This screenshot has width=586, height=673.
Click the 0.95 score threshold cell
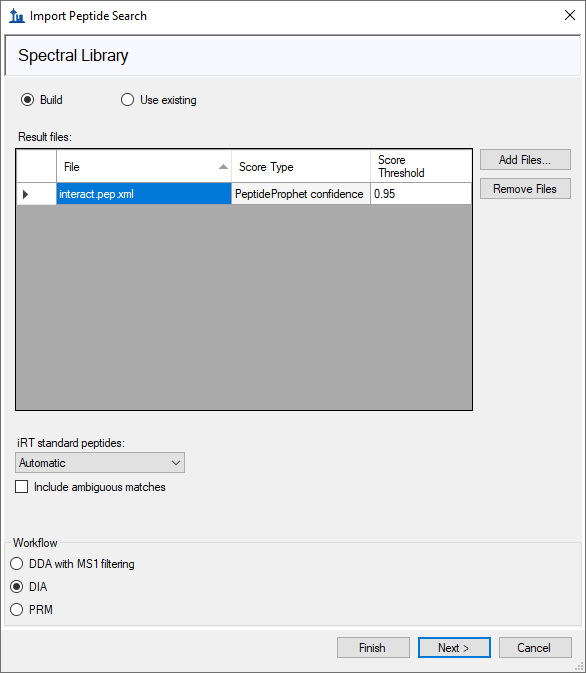point(421,194)
